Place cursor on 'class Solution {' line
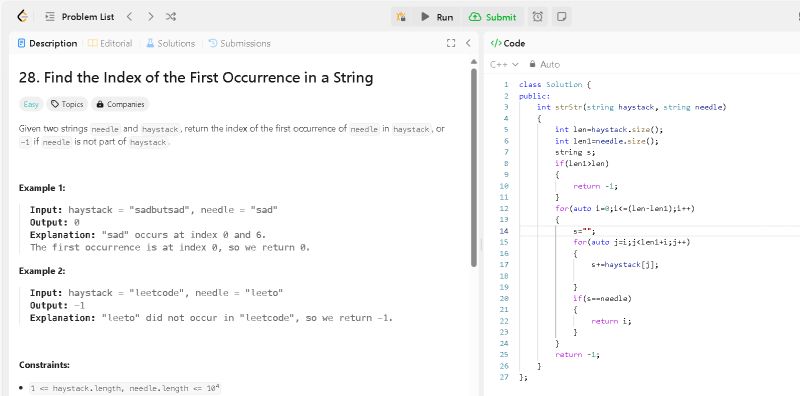Screen dimensions: 800x396 (554, 84)
